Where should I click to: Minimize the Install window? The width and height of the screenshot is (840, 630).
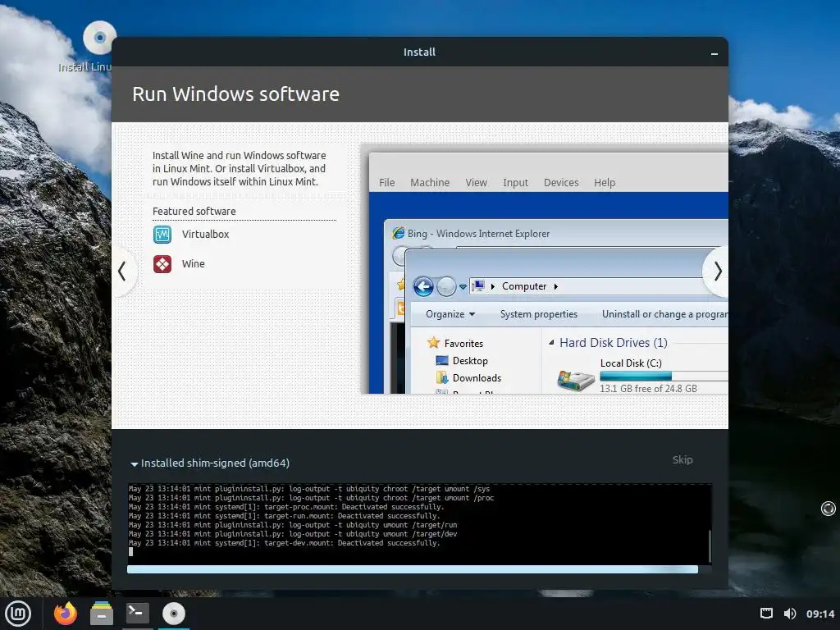(714, 53)
